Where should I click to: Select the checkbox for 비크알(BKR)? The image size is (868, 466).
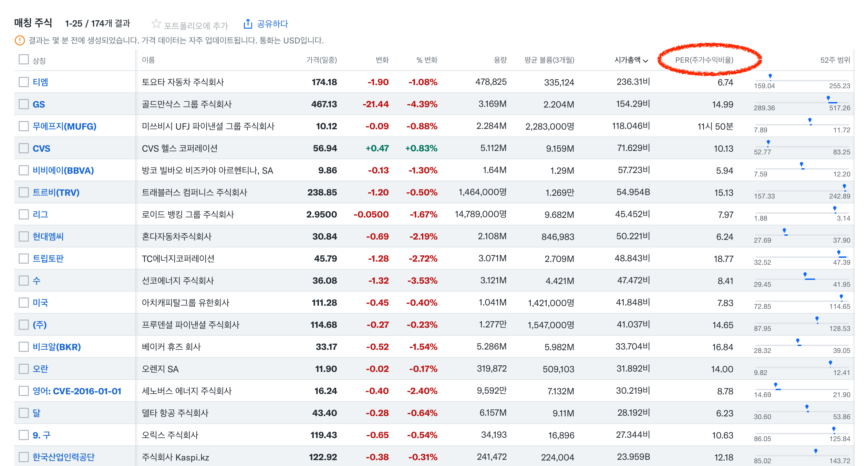pos(23,347)
